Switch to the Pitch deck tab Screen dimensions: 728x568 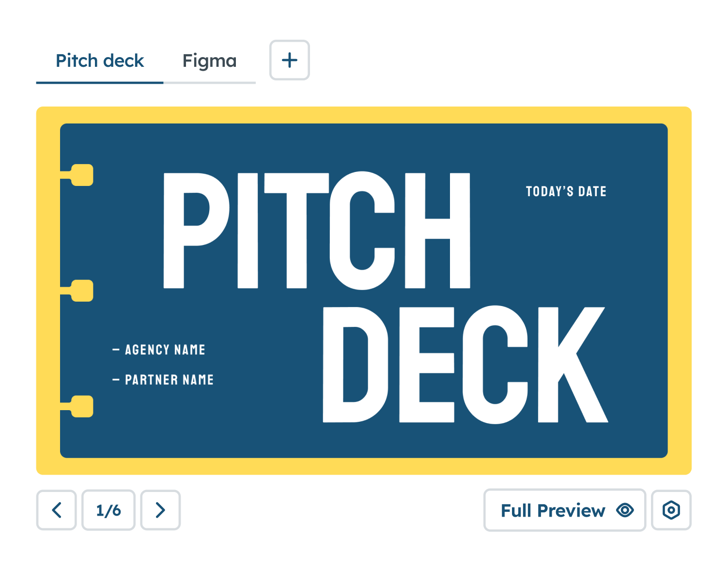(x=100, y=61)
